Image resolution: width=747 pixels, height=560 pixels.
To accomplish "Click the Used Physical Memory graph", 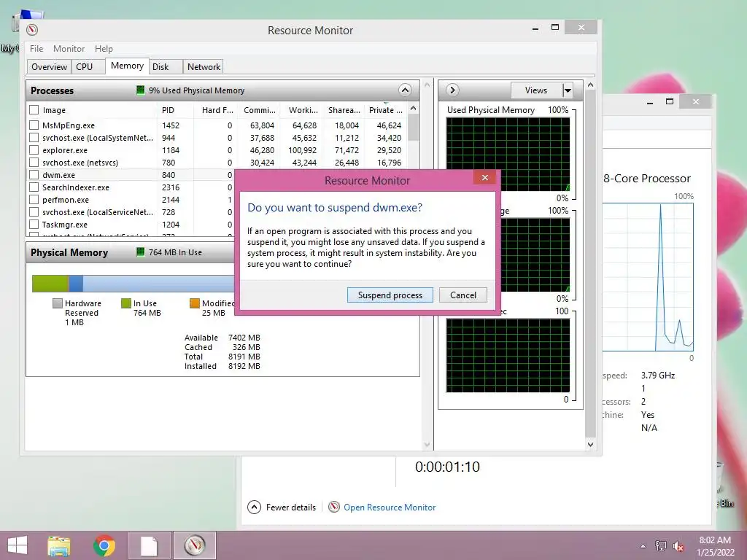I will (508, 155).
